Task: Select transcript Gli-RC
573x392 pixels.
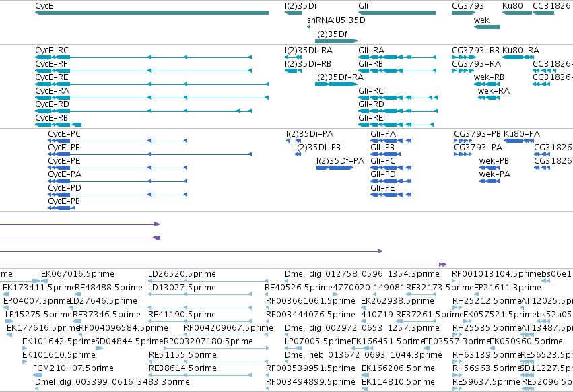Action: click(398, 98)
